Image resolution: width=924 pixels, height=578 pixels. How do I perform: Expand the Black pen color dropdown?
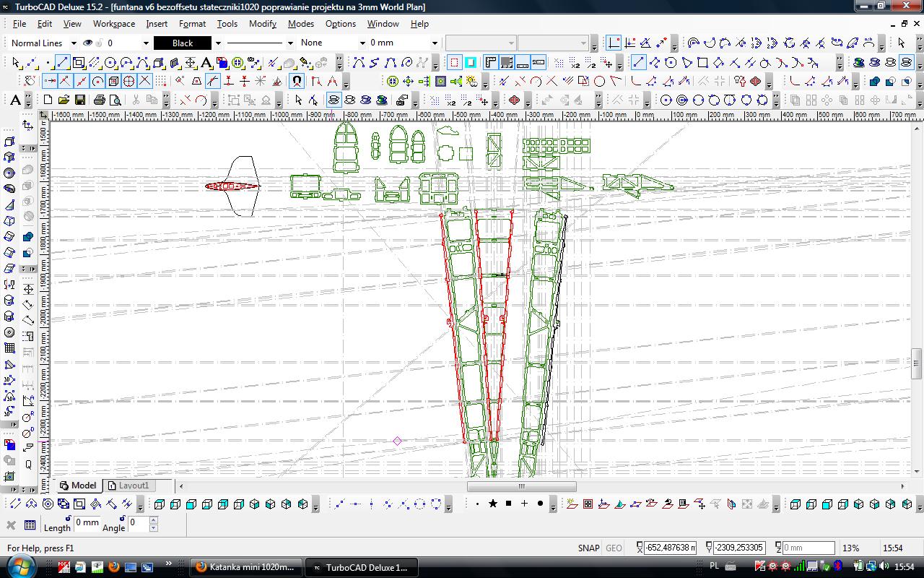pos(218,43)
